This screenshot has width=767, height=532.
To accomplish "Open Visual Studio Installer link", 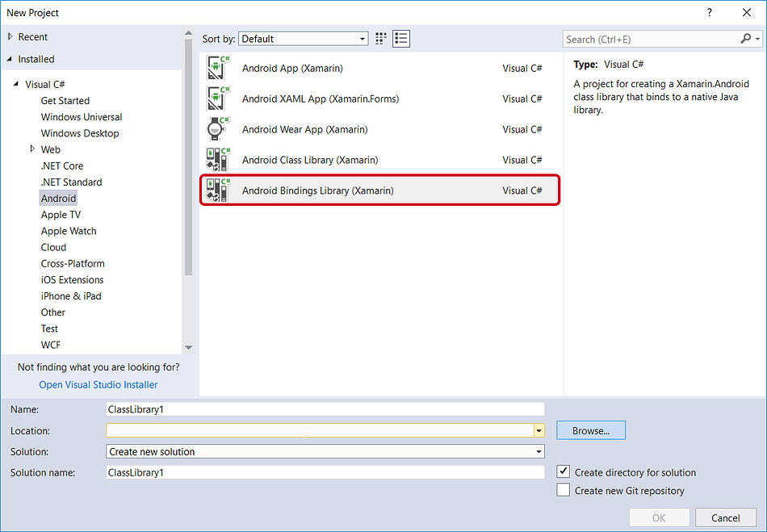I will pyautogui.click(x=98, y=384).
